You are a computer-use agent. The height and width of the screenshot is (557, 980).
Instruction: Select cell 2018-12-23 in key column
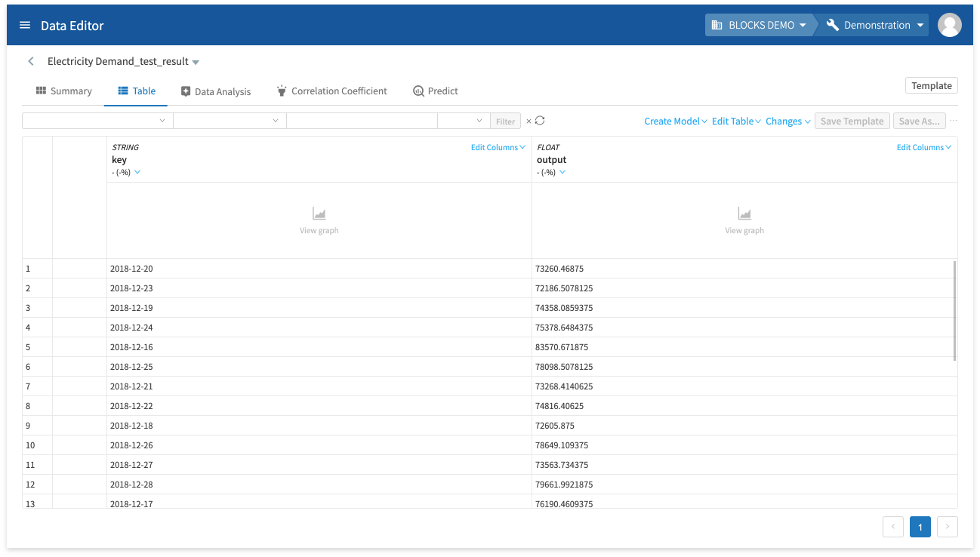coord(319,288)
